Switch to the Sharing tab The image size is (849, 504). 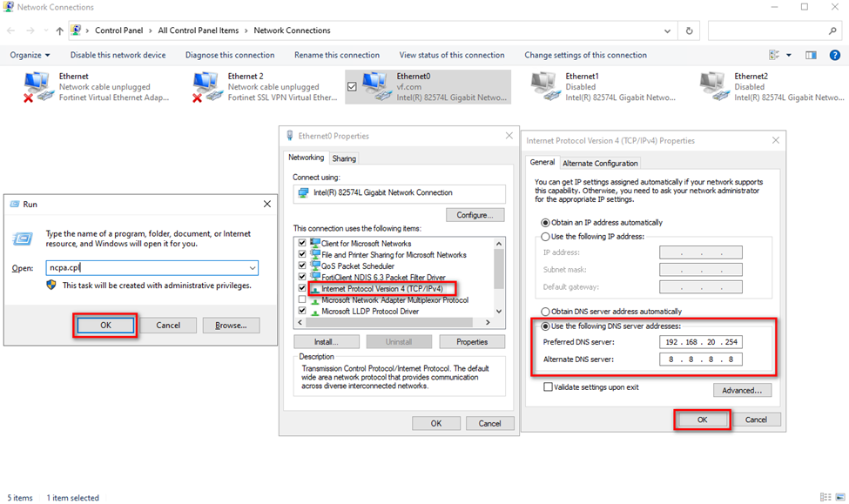(344, 158)
